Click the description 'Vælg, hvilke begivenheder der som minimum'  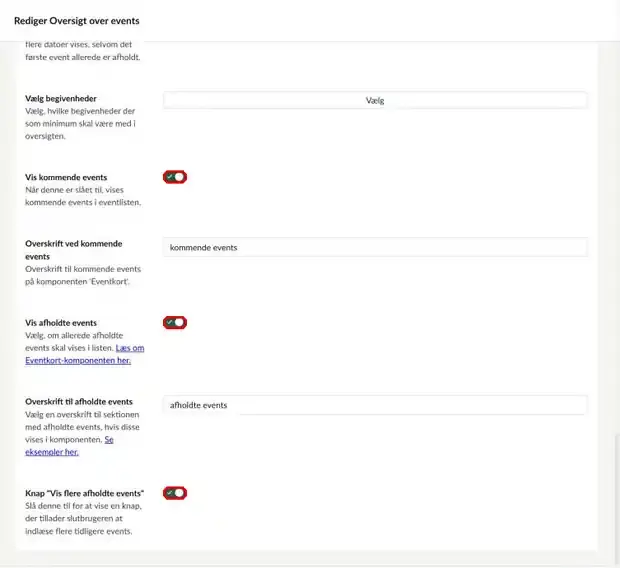(80, 123)
